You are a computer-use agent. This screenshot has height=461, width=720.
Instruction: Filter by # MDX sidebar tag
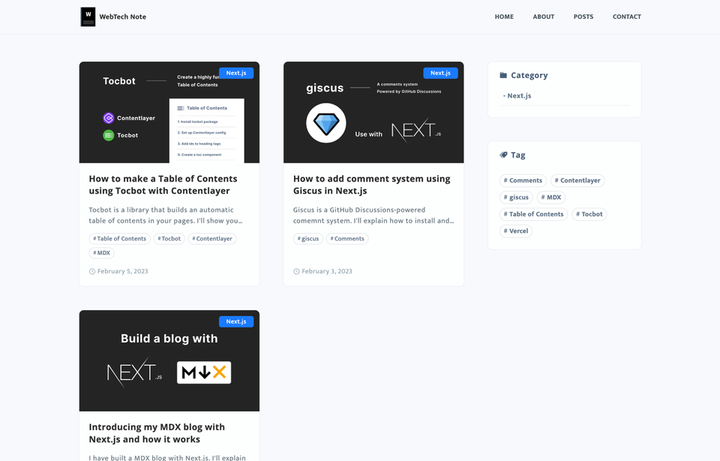tap(551, 197)
